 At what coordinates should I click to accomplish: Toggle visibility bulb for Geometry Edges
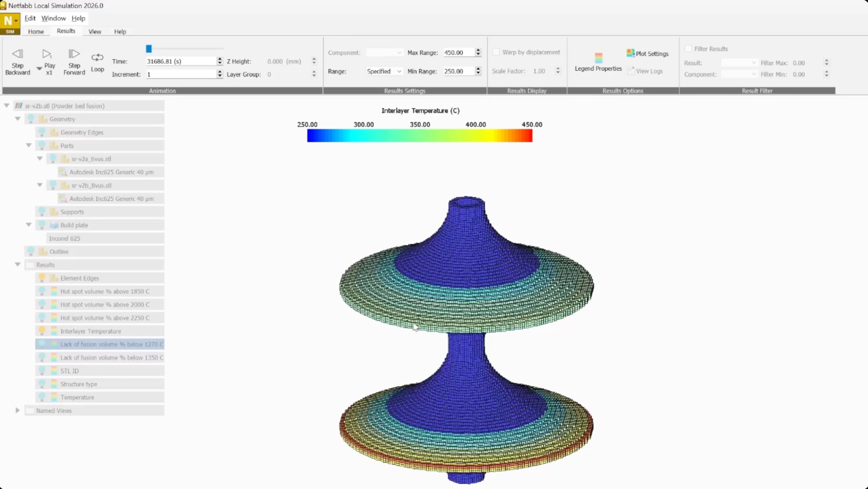42,132
